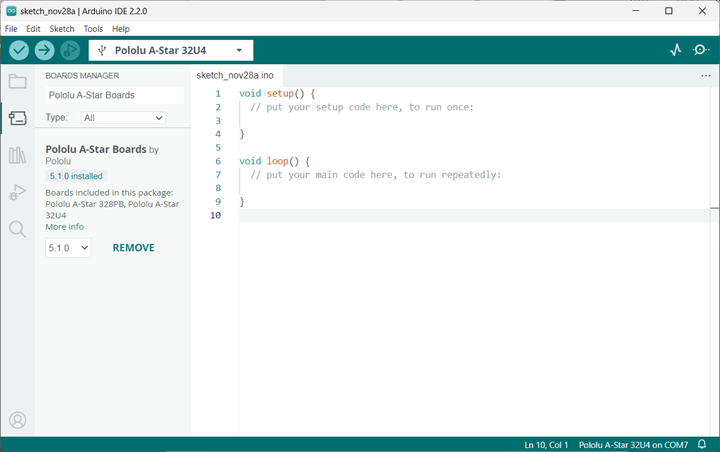Open the Debug panel in sidebar
This screenshot has width=720, height=452.
(17, 192)
